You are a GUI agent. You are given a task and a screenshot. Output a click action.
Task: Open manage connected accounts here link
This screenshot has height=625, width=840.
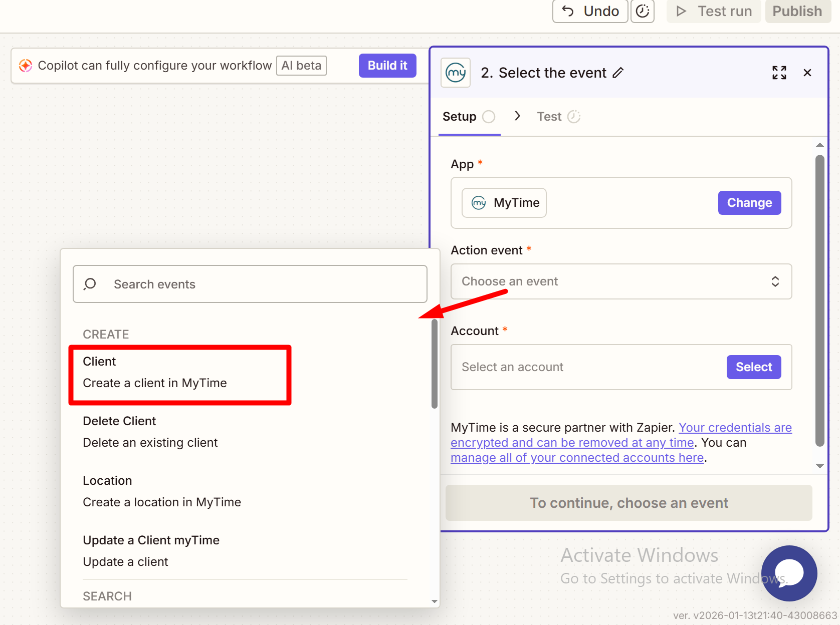pos(577,458)
